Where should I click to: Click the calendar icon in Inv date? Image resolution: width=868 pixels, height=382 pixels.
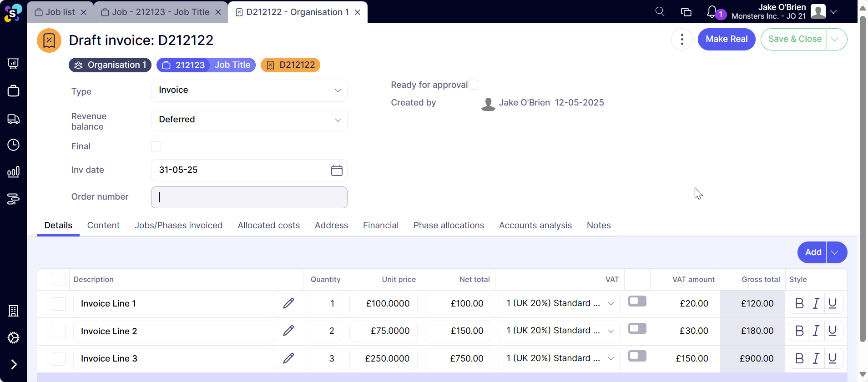[x=337, y=171]
